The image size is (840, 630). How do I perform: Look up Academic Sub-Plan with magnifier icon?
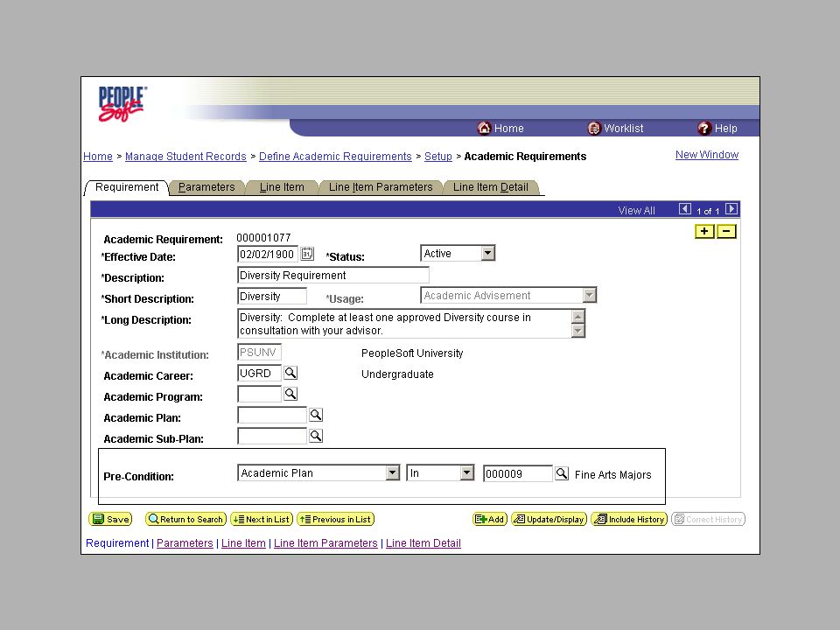(316, 436)
